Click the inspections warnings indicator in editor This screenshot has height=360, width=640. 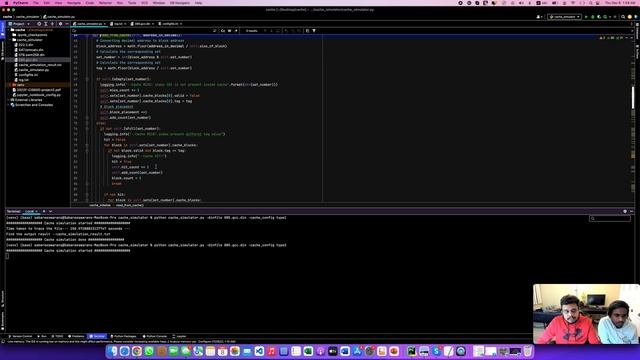click(611, 38)
